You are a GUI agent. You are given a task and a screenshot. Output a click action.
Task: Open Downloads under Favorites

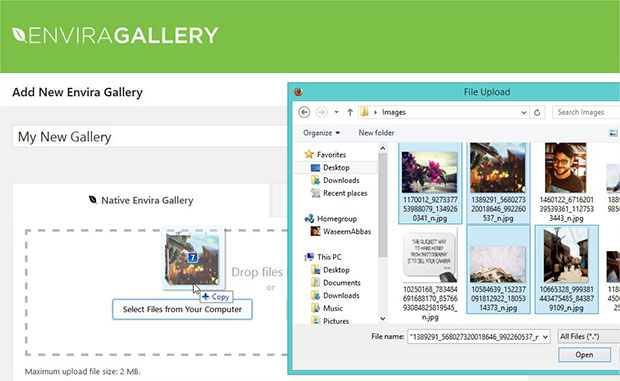coord(335,180)
